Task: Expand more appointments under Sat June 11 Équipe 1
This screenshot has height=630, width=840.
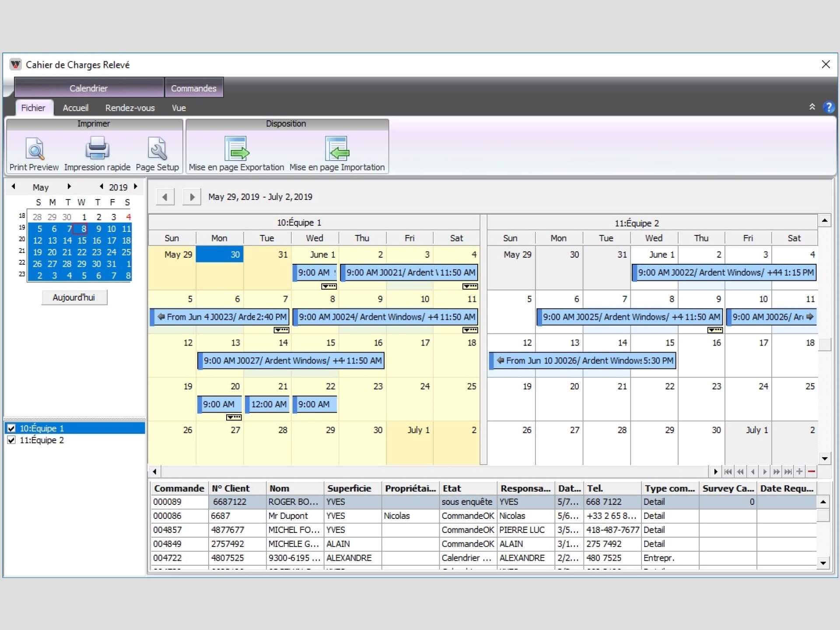Action: tap(470, 330)
